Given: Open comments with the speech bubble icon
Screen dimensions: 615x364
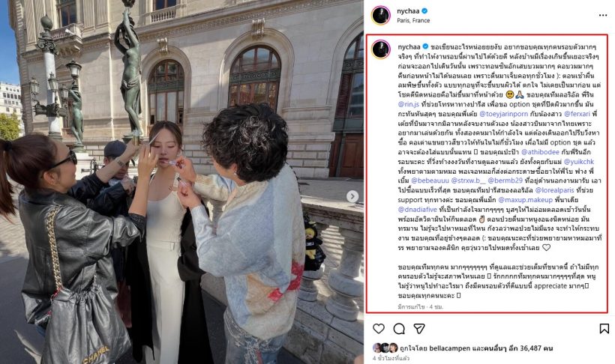Looking at the screenshot, I should click(x=399, y=328).
